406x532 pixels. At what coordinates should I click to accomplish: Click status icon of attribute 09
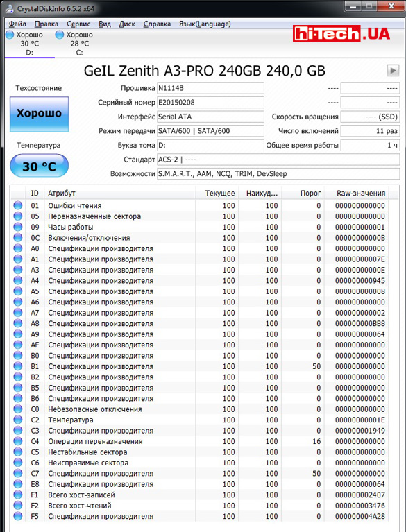(x=18, y=227)
